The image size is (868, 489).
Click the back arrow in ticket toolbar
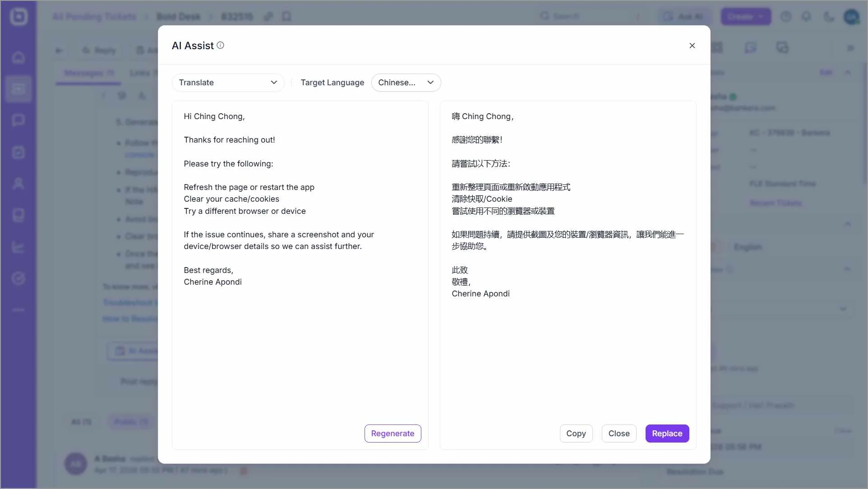59,51
